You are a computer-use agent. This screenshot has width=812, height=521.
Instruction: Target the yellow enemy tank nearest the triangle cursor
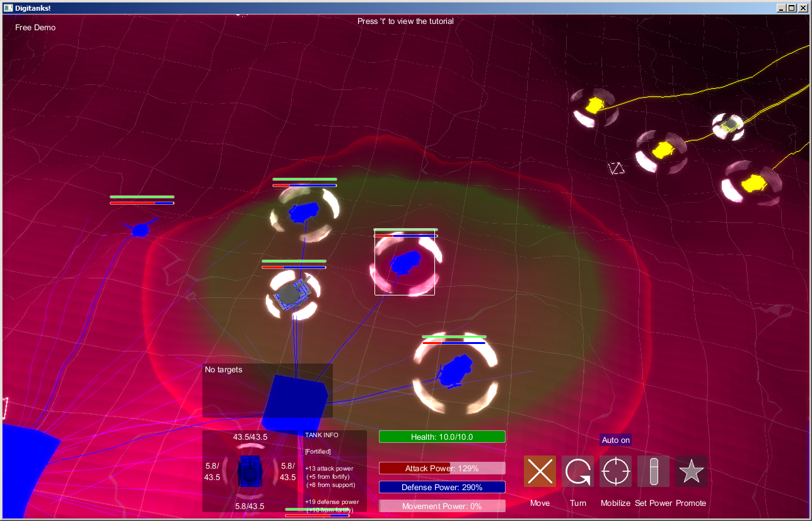(x=662, y=150)
